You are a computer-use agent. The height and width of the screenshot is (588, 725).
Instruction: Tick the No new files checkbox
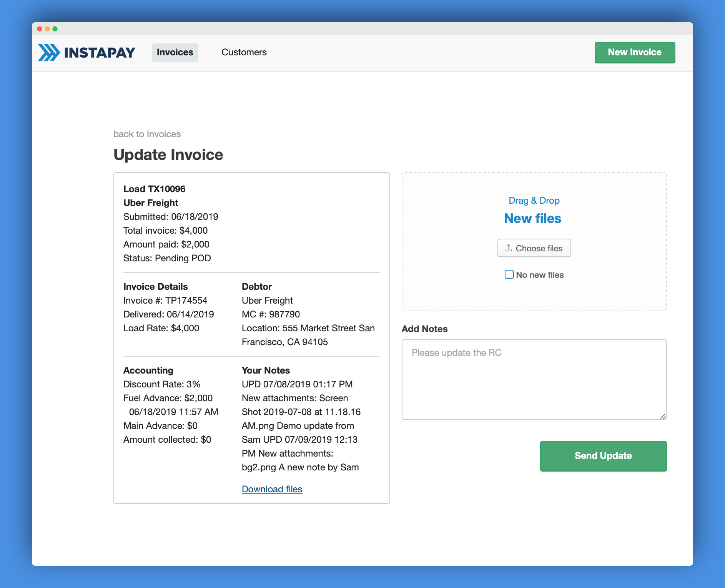coord(509,274)
